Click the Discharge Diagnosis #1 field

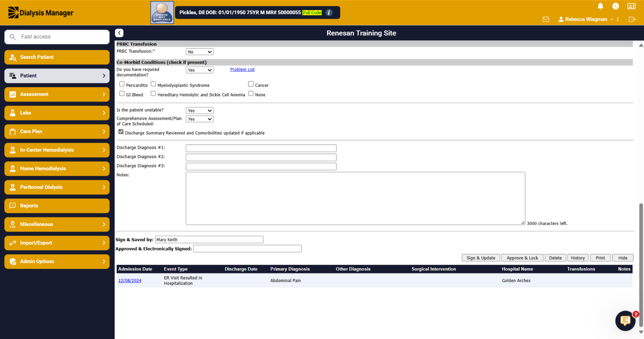261,148
